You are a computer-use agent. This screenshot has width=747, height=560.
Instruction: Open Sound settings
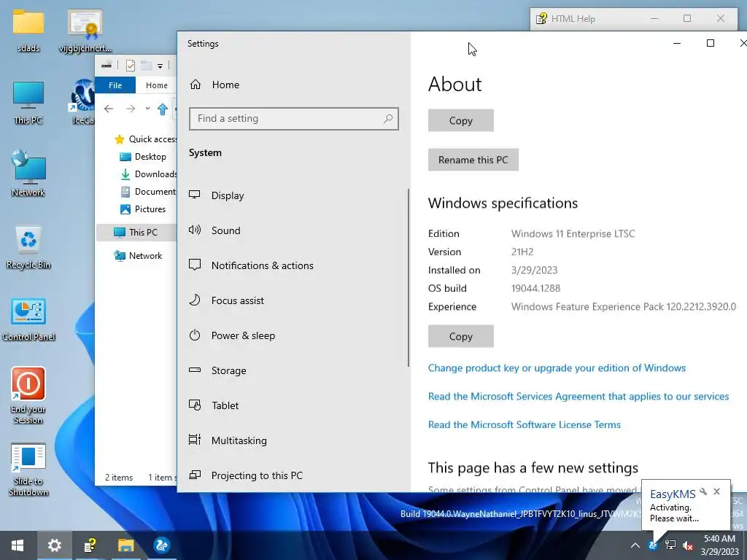click(x=293, y=230)
